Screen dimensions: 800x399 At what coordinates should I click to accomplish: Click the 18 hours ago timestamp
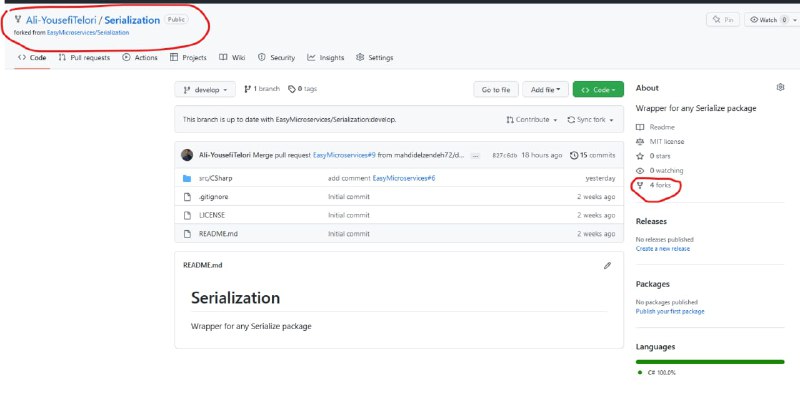click(541, 155)
